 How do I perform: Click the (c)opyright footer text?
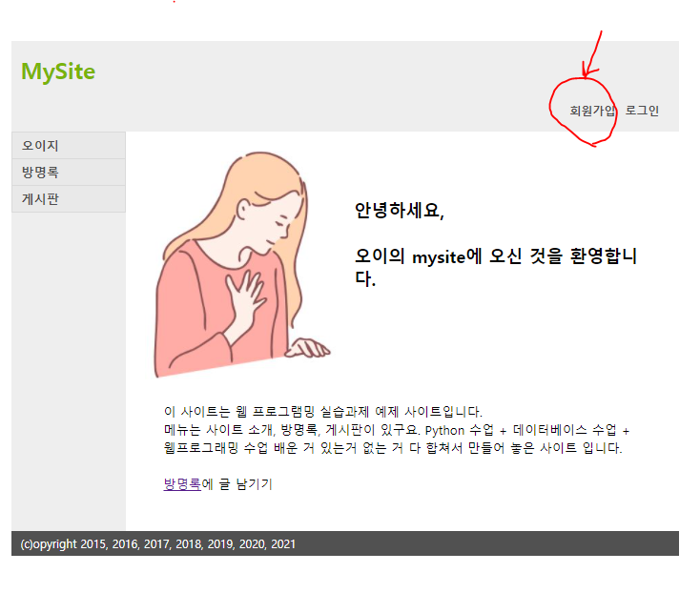[158, 544]
